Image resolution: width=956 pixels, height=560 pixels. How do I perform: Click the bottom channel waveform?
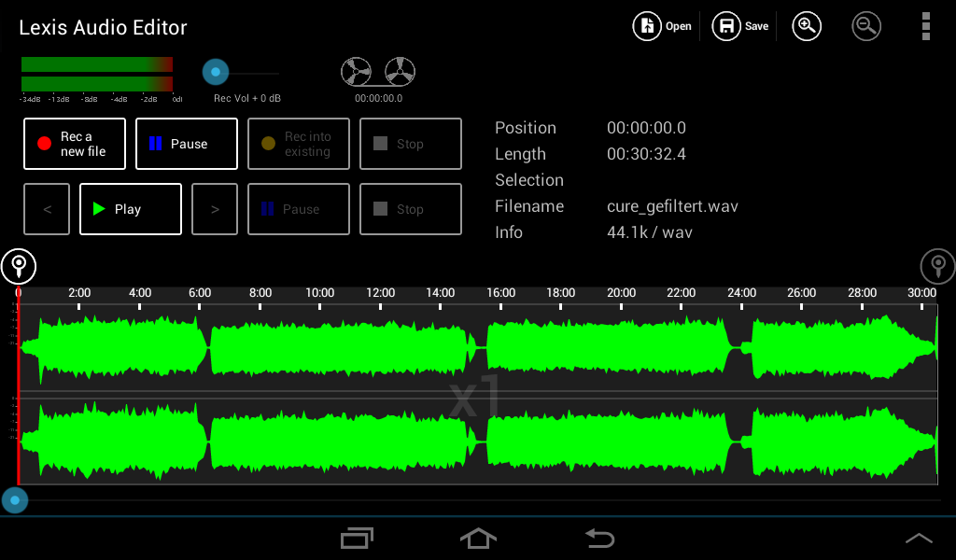[x=478, y=441]
